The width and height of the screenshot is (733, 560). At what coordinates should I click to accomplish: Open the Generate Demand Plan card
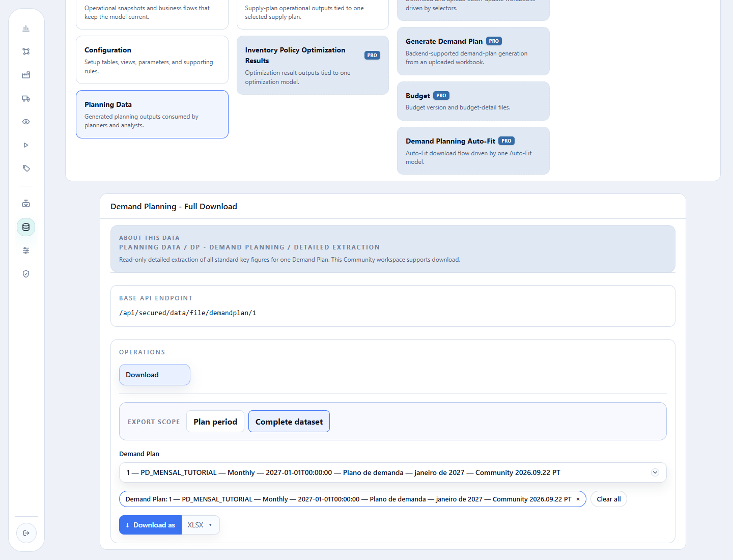point(473,51)
